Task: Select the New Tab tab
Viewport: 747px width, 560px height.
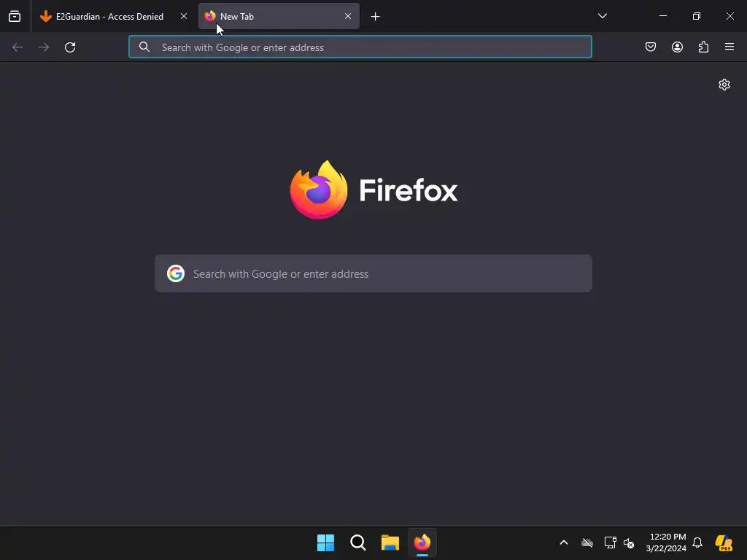Action: pos(279,16)
